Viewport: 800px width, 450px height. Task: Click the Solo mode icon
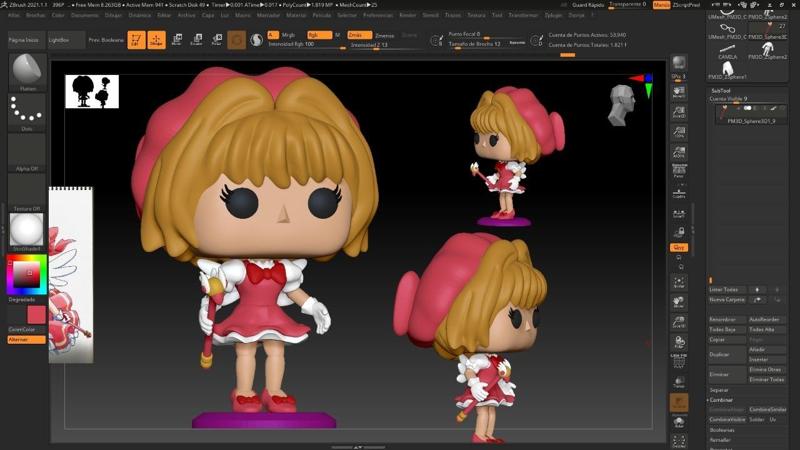click(x=679, y=422)
